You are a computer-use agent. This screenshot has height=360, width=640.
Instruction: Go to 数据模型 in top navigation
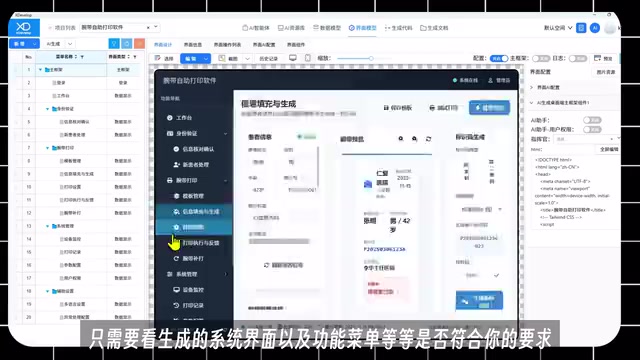click(327, 28)
